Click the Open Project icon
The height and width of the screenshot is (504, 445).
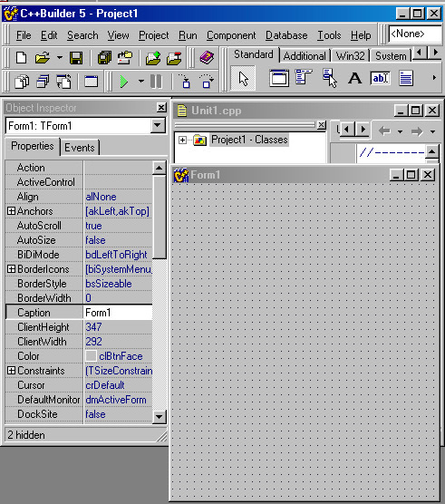click(125, 58)
